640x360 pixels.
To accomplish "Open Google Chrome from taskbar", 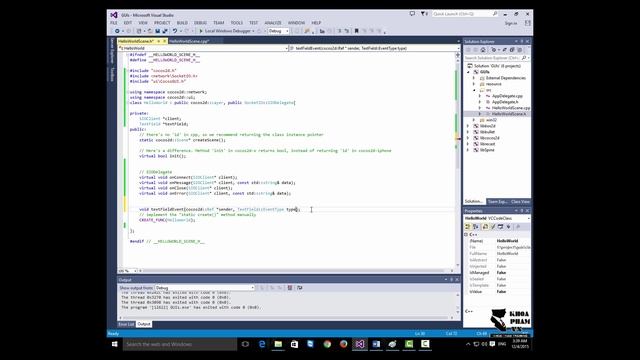I will pyautogui.click(x=327, y=344).
